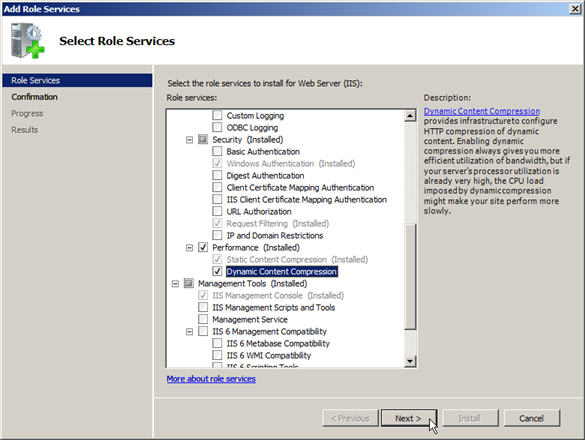Click the Previous button
This screenshot has width=585, height=440.
tap(350, 418)
